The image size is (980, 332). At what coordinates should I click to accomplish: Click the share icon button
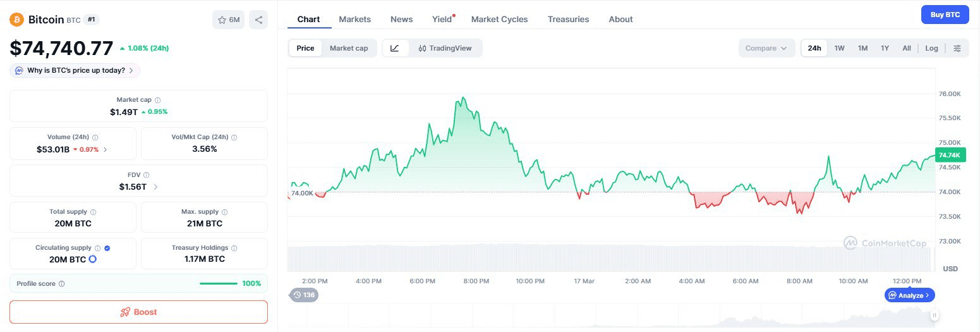[x=258, y=20]
